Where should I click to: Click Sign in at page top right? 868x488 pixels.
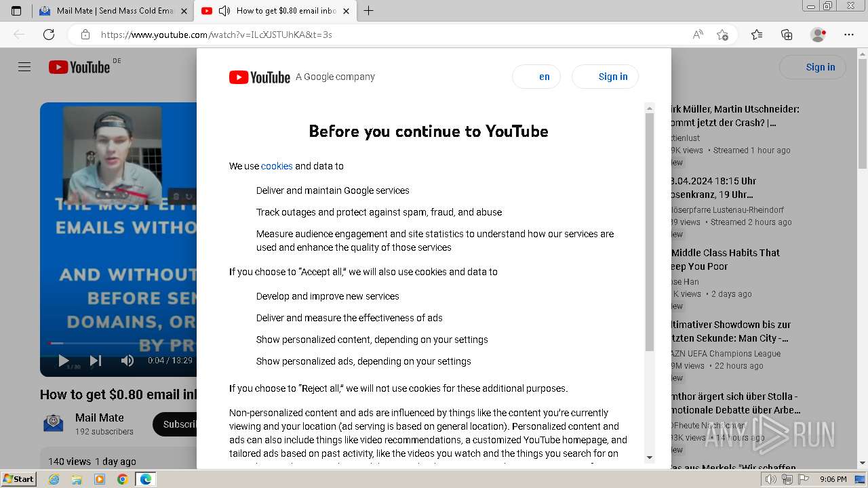click(813, 67)
